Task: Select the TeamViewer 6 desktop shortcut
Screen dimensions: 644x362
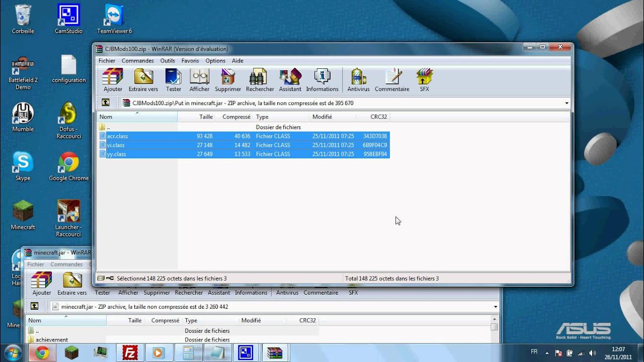Action: point(114,19)
